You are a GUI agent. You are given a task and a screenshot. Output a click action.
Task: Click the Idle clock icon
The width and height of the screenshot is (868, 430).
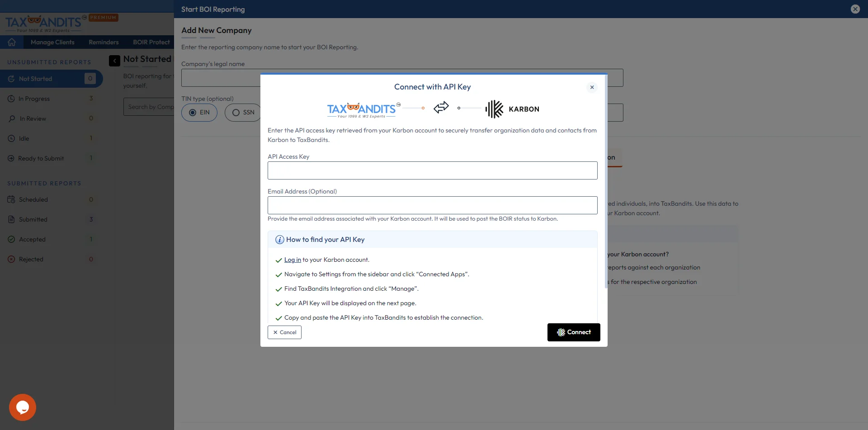pos(11,138)
